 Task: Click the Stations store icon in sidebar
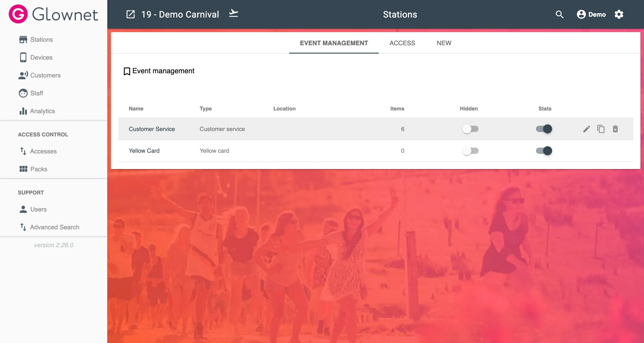23,40
